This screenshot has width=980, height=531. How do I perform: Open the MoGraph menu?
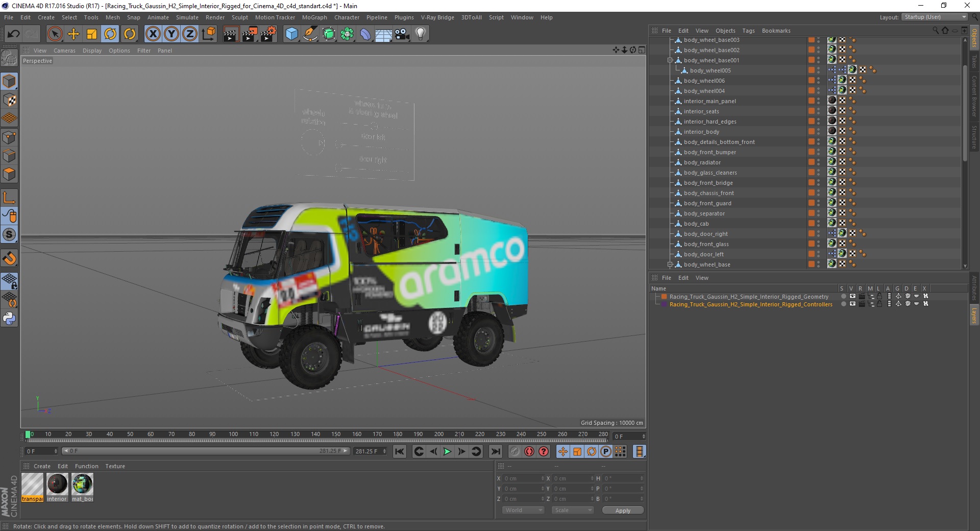click(314, 17)
